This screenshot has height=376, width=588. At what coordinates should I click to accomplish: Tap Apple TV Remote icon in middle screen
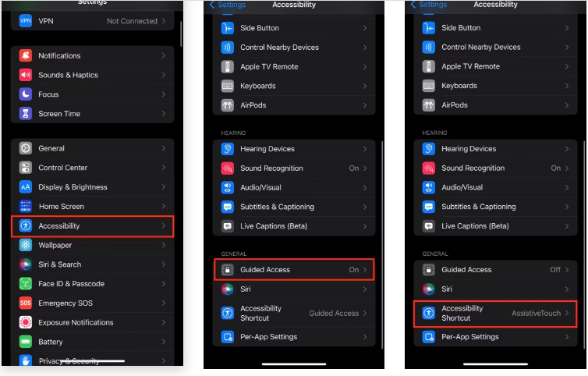pyautogui.click(x=227, y=66)
